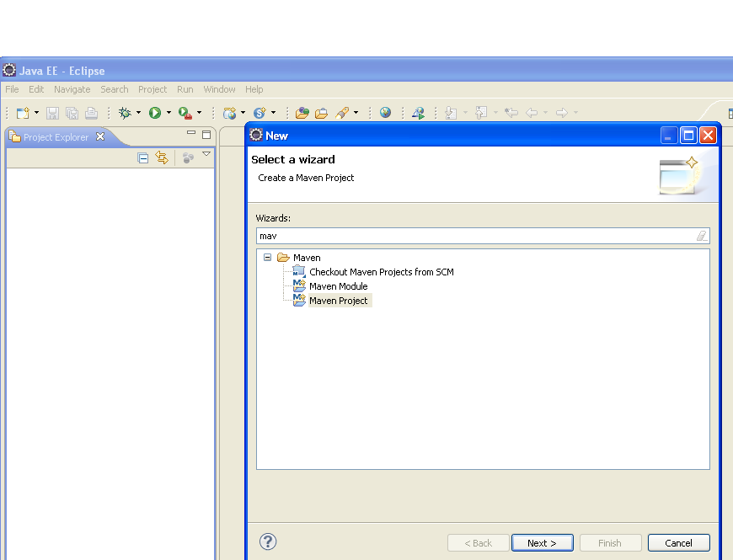Screen dimensions: 733x560
Task: Select the Maven Project wizard
Action: 339,301
